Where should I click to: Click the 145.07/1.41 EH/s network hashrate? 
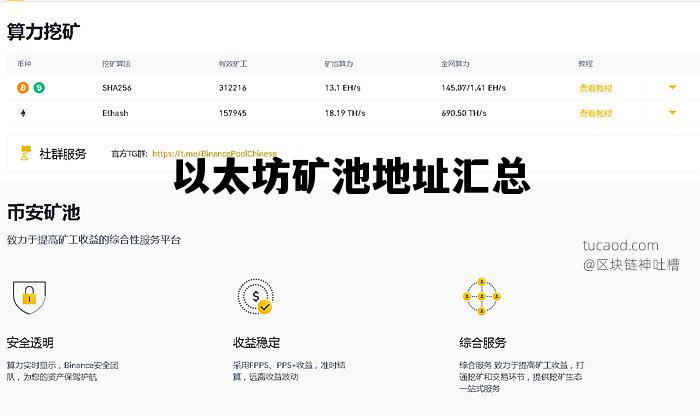pyautogui.click(x=474, y=88)
